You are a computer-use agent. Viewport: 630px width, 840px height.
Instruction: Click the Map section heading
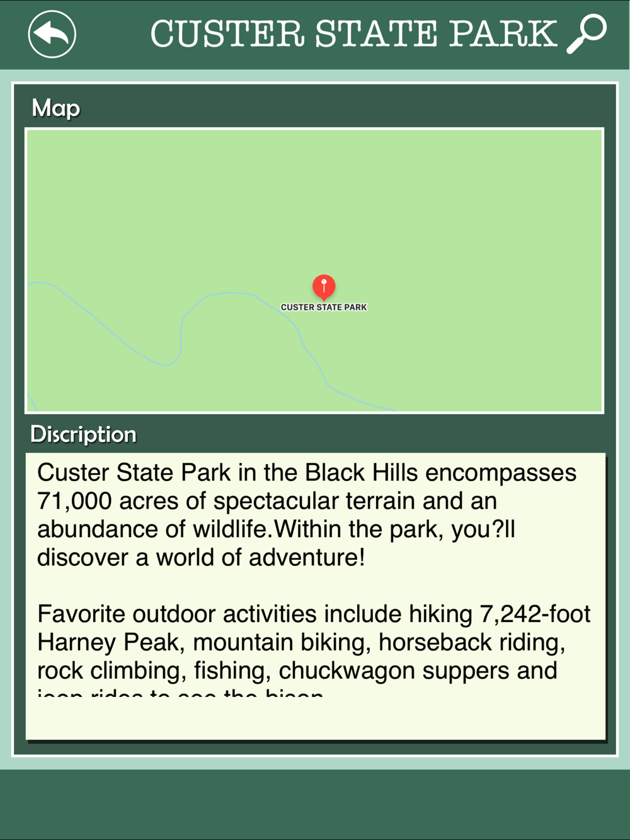56,108
